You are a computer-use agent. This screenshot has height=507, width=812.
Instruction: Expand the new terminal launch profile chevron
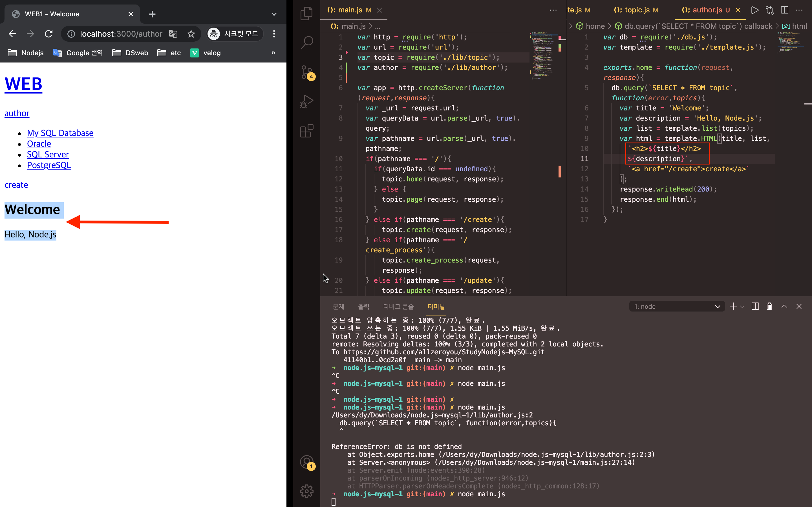[x=742, y=306]
